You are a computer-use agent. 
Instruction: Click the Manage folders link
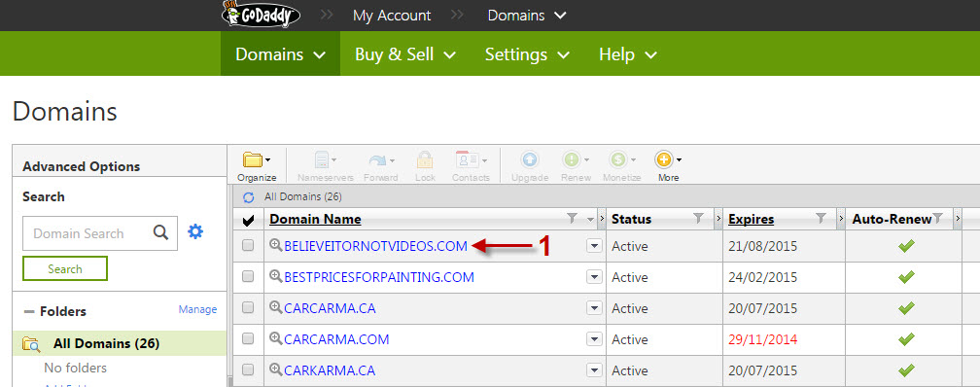[x=197, y=309]
